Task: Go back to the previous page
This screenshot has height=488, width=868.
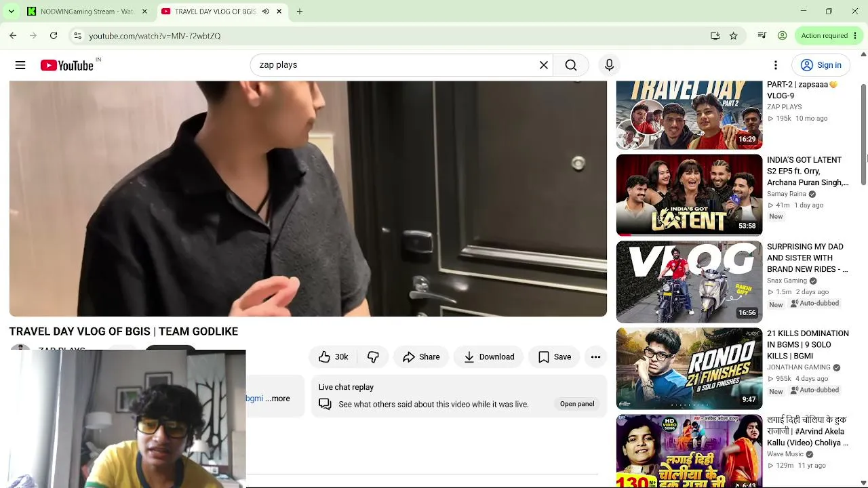Action: (13, 35)
